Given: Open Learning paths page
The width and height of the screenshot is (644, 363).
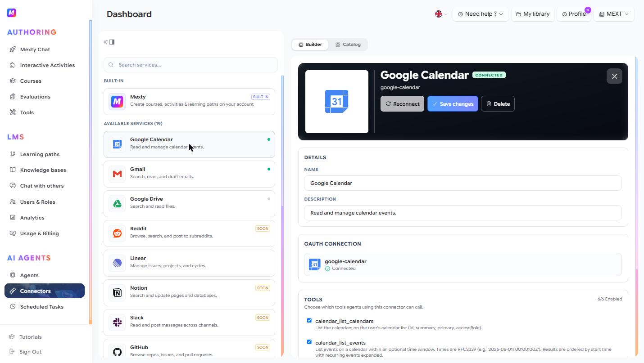Looking at the screenshot, I should pyautogui.click(x=40, y=154).
